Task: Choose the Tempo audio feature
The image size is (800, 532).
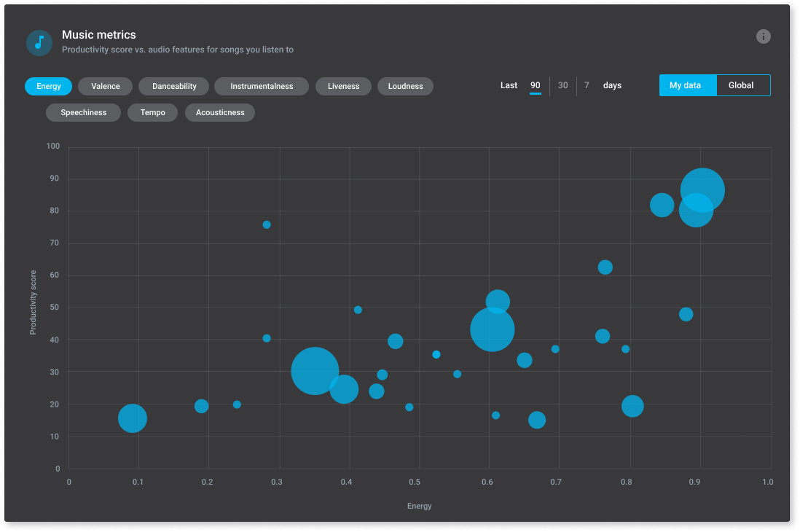Action: (152, 112)
